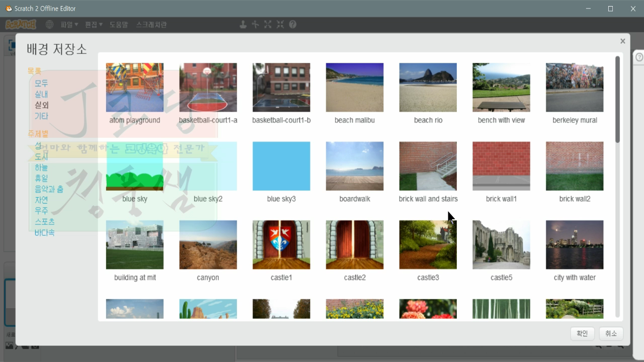Screen dimensions: 644x362
Task: Open the 도움말 menu
Action: click(x=119, y=25)
